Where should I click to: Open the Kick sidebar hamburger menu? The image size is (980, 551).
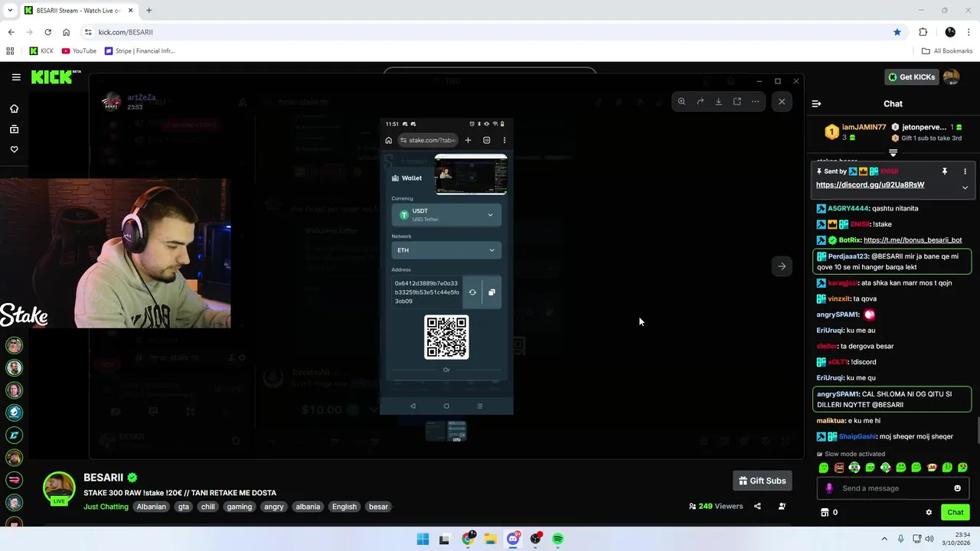(x=16, y=77)
